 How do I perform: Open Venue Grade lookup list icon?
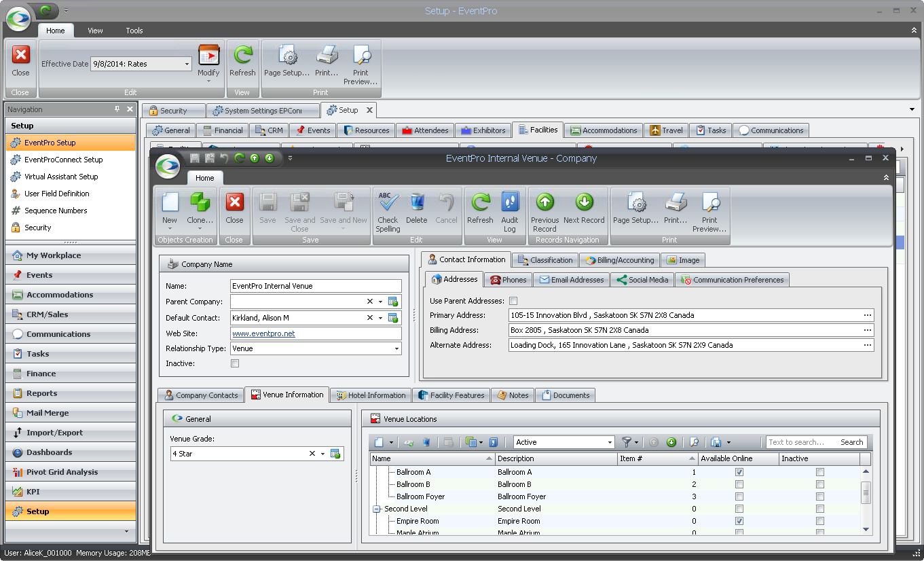pos(335,454)
